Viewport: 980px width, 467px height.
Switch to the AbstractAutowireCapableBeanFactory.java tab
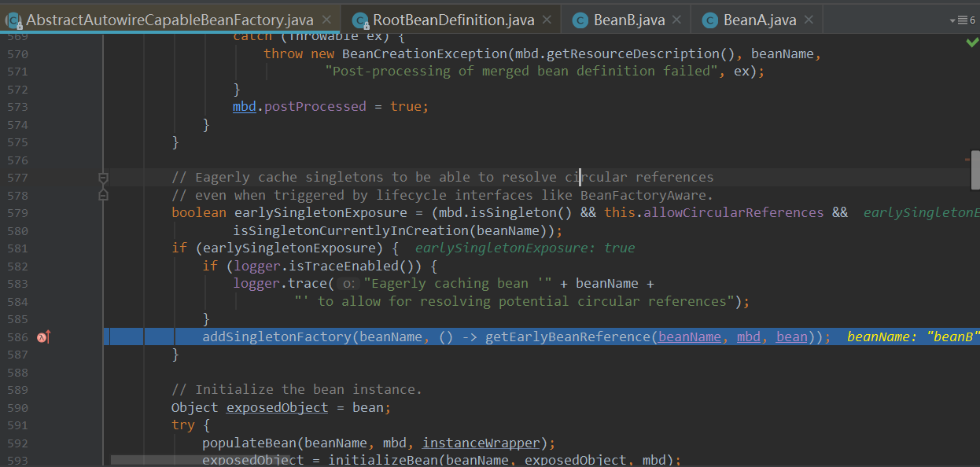pyautogui.click(x=170, y=20)
